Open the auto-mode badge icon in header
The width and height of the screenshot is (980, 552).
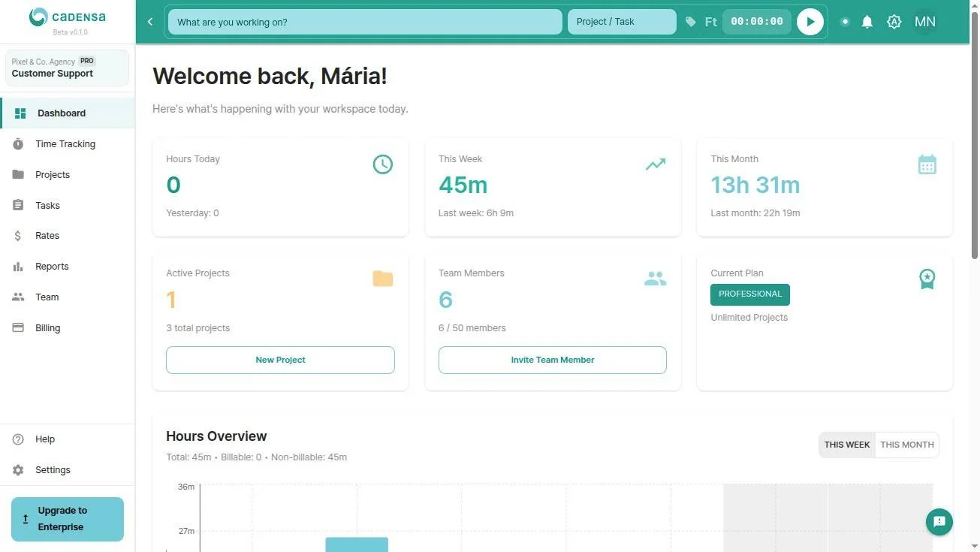pos(894,22)
